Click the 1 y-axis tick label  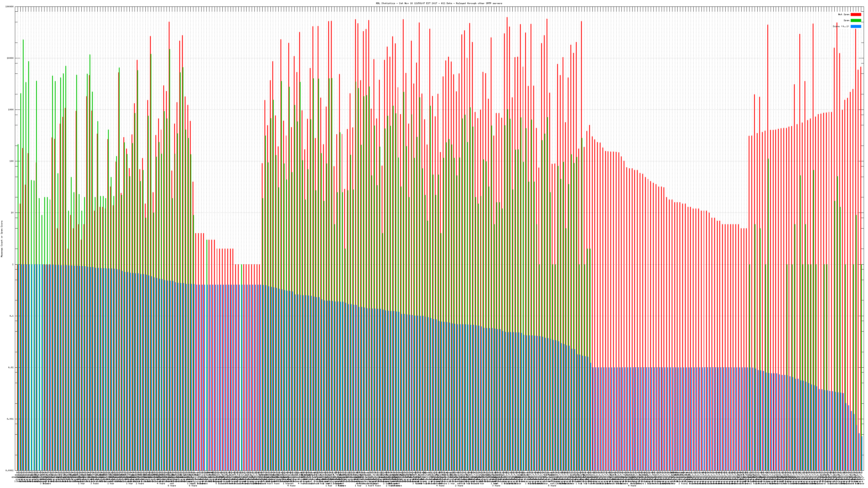coord(13,264)
